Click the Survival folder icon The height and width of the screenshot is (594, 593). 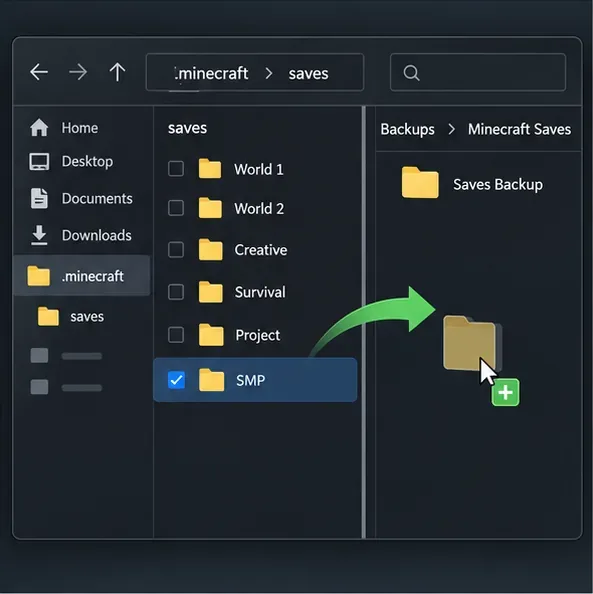tap(211, 292)
